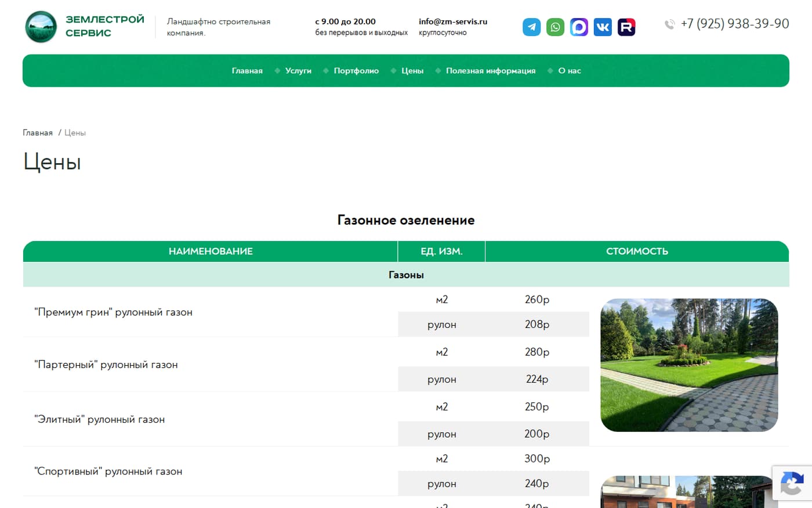Open the Услуги menu item
Screen dimensions: 812x508
[x=298, y=71]
